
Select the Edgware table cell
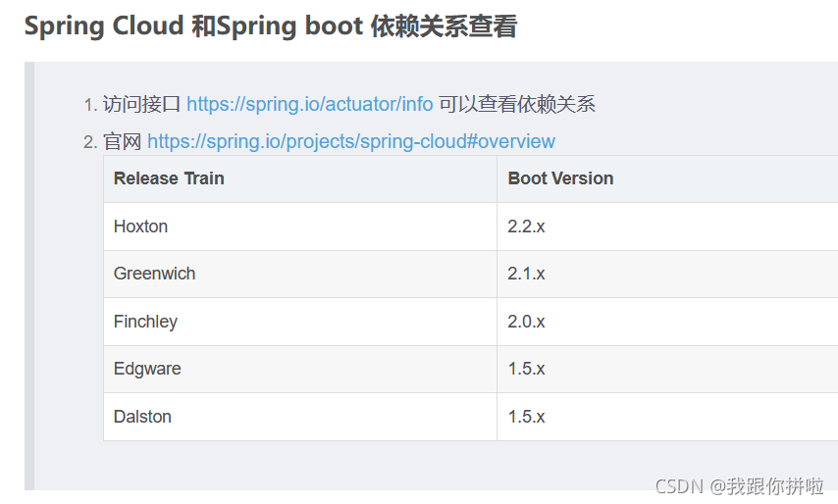[x=300, y=369]
